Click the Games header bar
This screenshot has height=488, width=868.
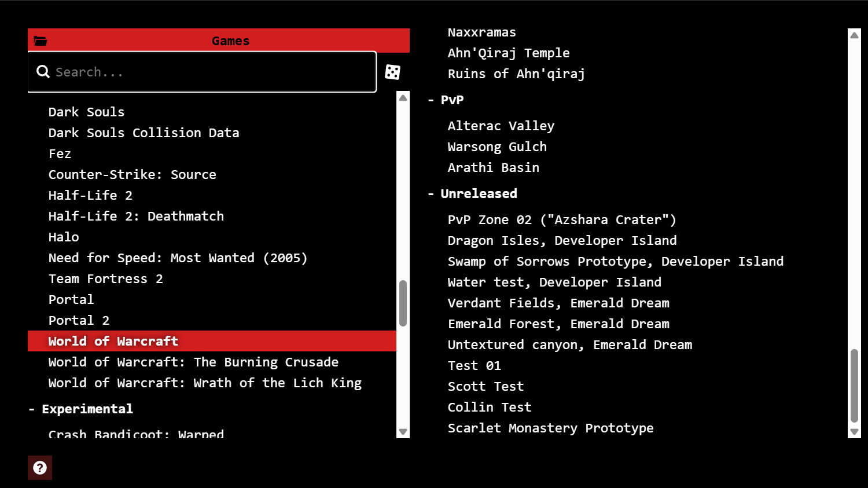coord(219,41)
